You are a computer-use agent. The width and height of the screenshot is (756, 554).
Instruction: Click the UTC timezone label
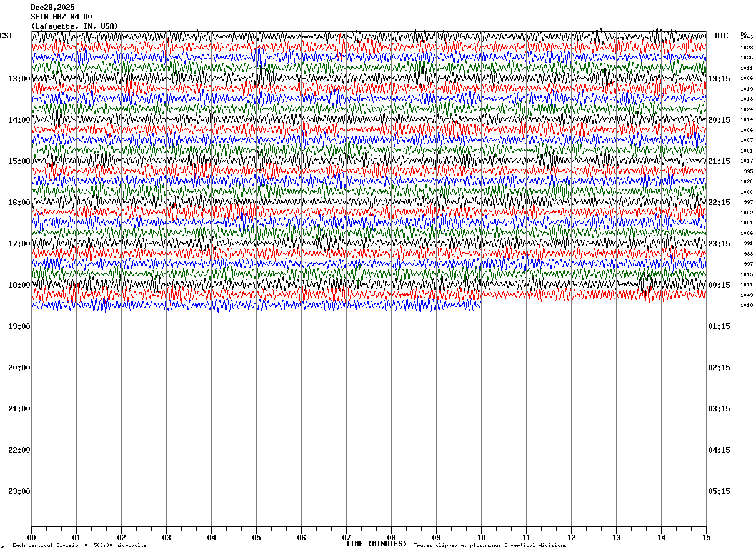pos(722,36)
